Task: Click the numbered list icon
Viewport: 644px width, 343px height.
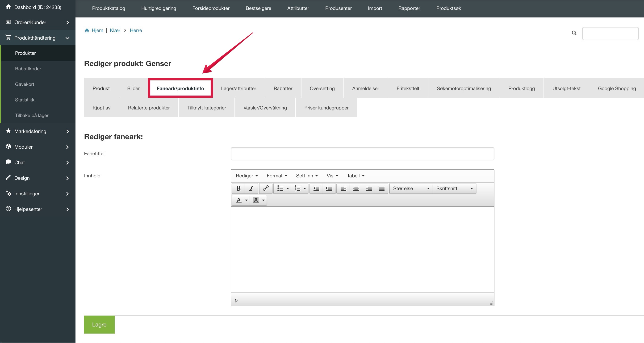Action: coord(297,188)
